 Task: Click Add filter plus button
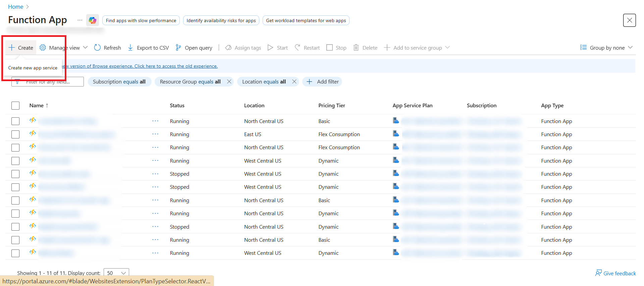pos(322,81)
